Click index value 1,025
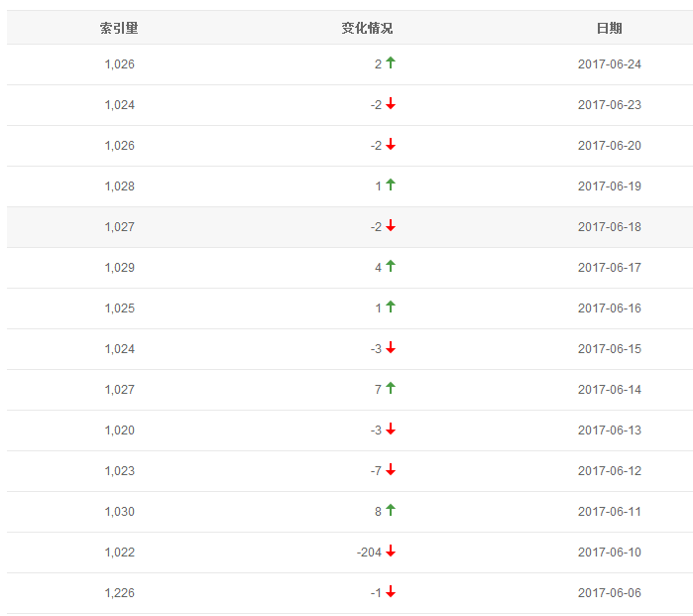Viewport: 693px width, 616px height. pos(119,308)
